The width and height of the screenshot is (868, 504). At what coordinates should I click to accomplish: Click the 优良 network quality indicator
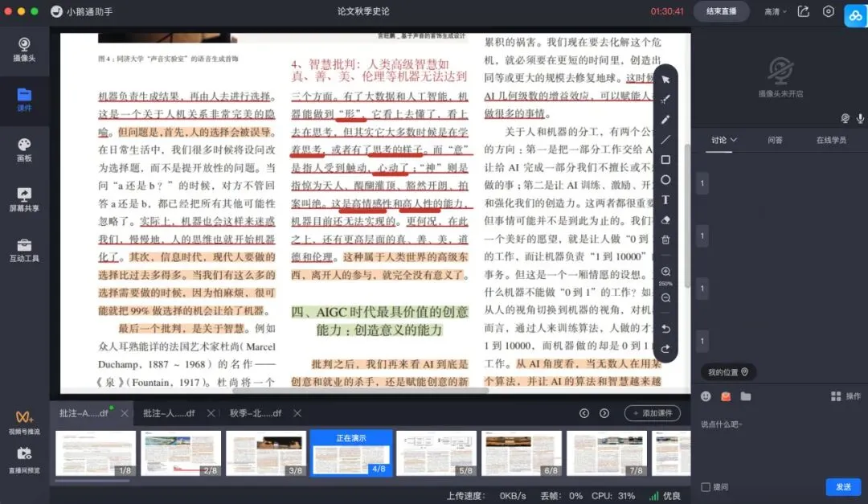[x=665, y=496]
